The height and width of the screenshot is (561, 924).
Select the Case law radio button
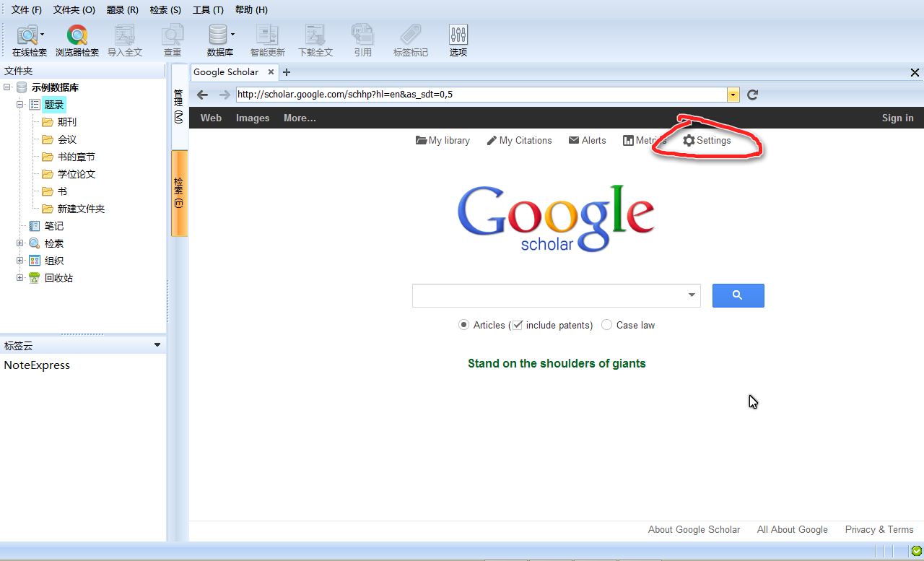[x=606, y=325]
